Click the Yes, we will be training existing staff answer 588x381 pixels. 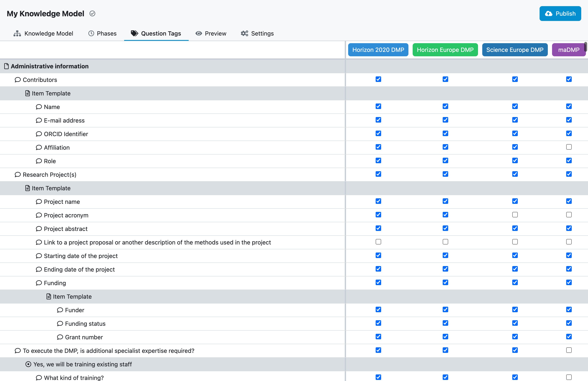82,364
